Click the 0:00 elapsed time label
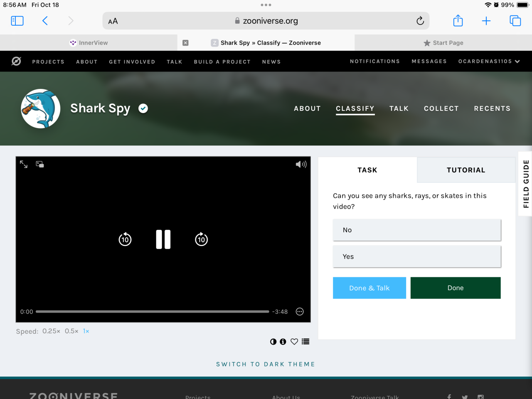The image size is (532, 399). [27, 312]
